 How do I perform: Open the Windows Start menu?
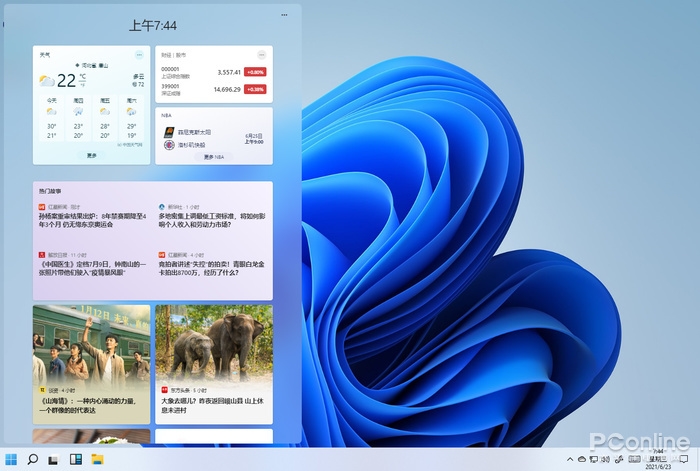click(x=11, y=459)
